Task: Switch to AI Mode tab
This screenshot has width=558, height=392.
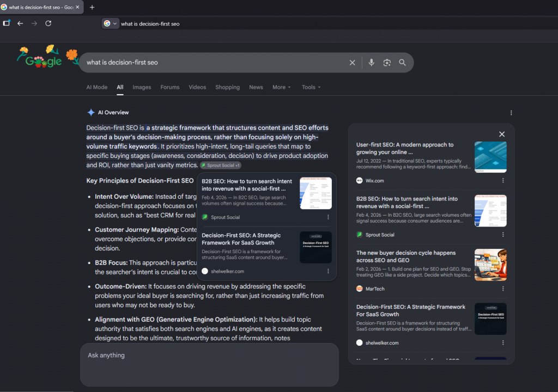Action: tap(97, 87)
